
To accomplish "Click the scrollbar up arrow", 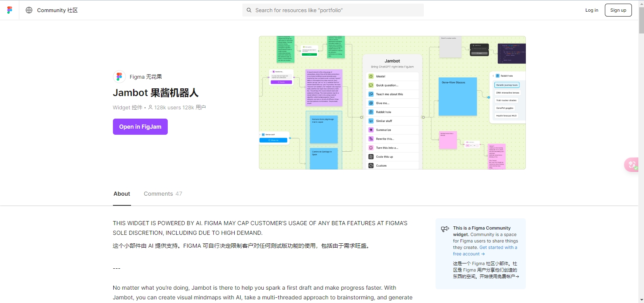I will 641,3.
